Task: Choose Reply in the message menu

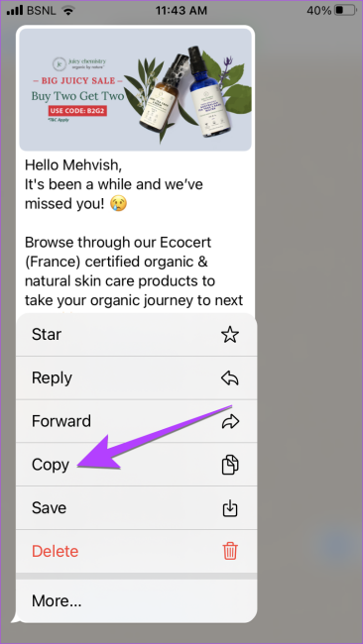Action: (137, 377)
